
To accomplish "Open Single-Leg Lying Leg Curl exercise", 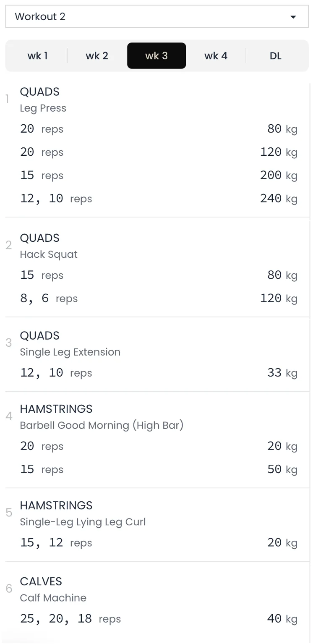I will click(83, 522).
